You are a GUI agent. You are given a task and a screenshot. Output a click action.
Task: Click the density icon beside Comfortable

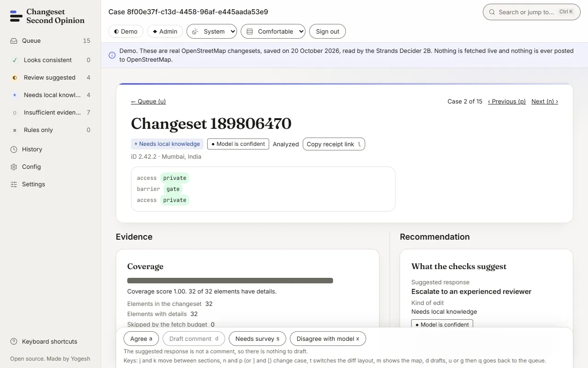250,31
